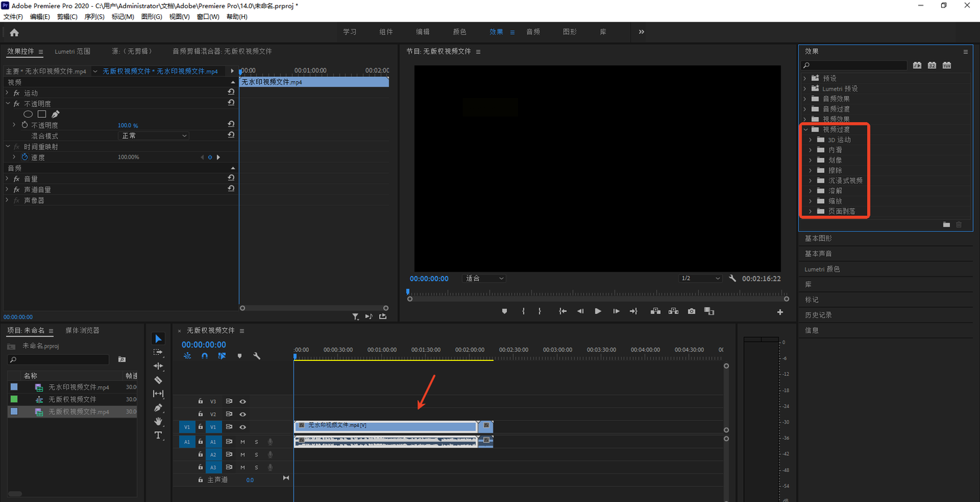Select the Selection tool arrow

point(158,339)
